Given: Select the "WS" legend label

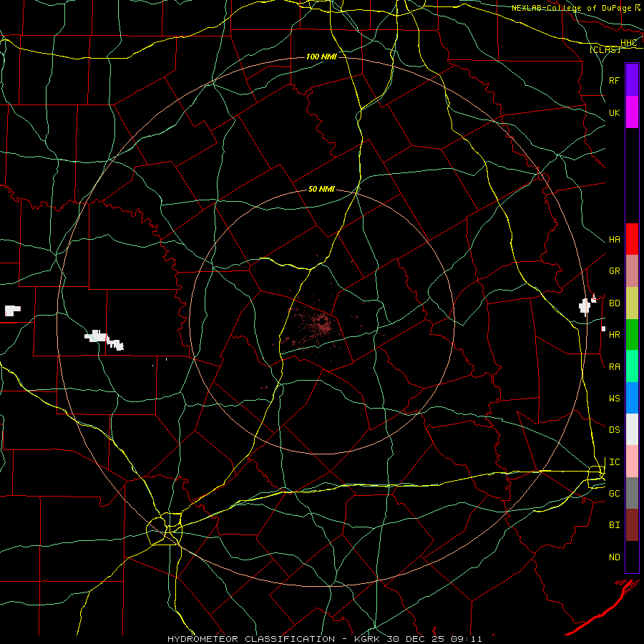Looking at the screenshot, I should point(614,399).
